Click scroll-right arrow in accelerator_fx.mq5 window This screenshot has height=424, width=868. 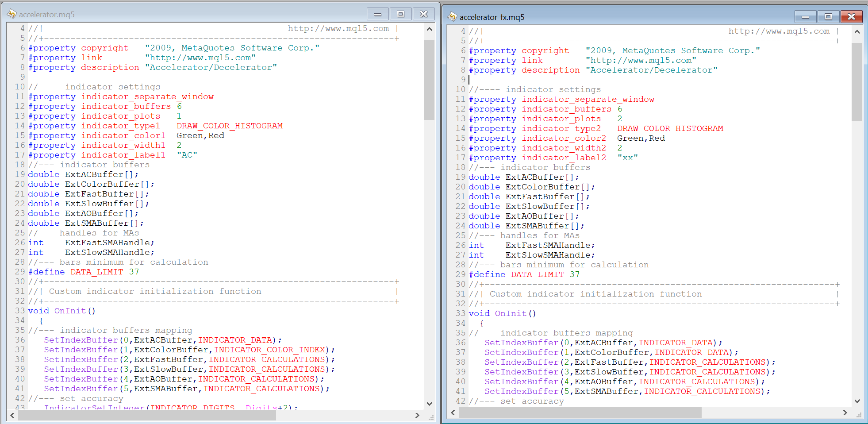click(x=845, y=412)
